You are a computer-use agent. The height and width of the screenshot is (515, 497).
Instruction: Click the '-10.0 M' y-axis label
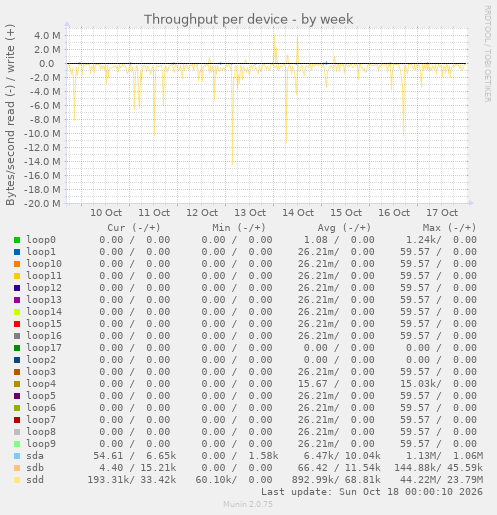tap(42, 133)
